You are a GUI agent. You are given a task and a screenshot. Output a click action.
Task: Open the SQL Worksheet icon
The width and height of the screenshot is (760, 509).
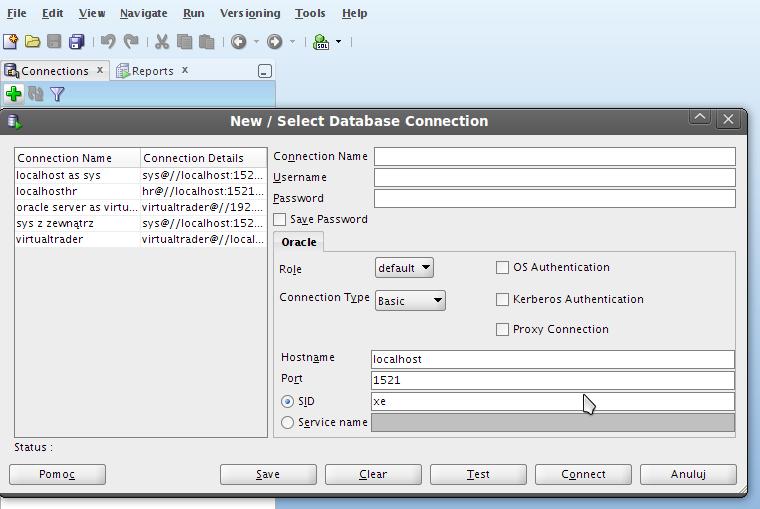tap(321, 42)
